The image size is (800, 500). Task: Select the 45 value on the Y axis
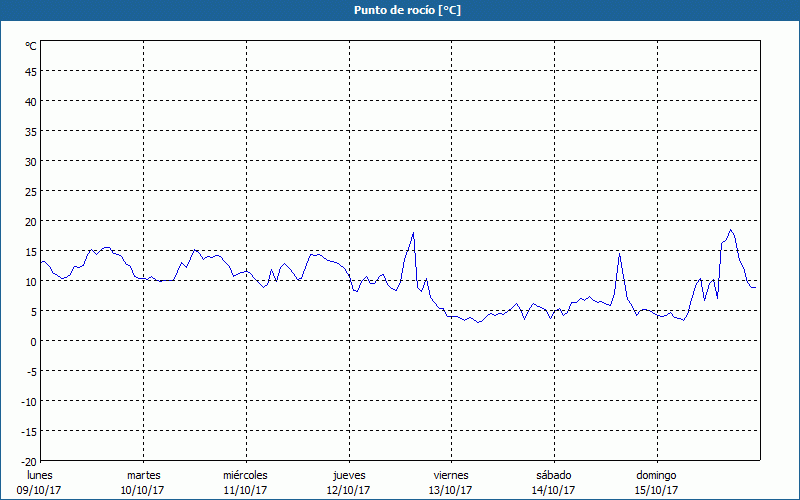click(x=30, y=71)
